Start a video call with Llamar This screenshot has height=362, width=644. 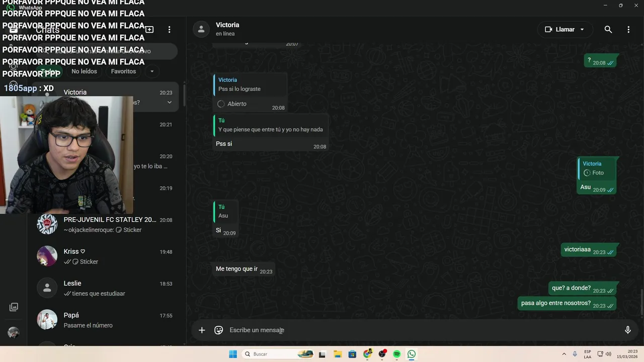click(x=559, y=30)
